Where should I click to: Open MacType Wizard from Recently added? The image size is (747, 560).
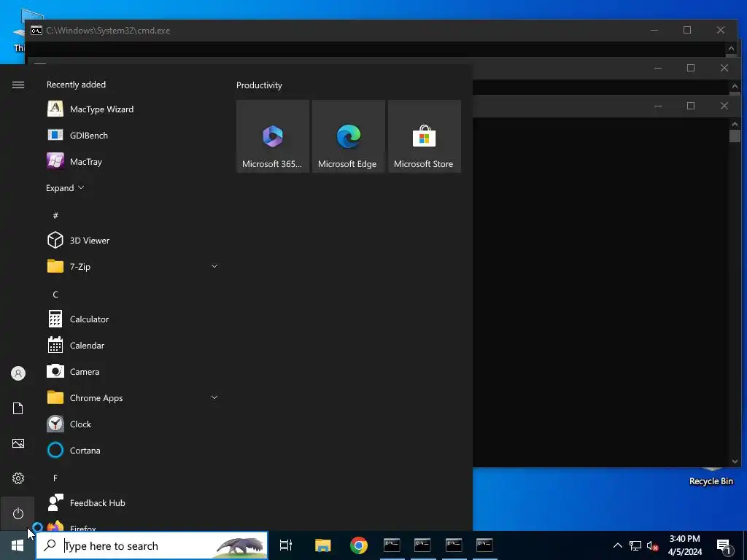click(133, 109)
